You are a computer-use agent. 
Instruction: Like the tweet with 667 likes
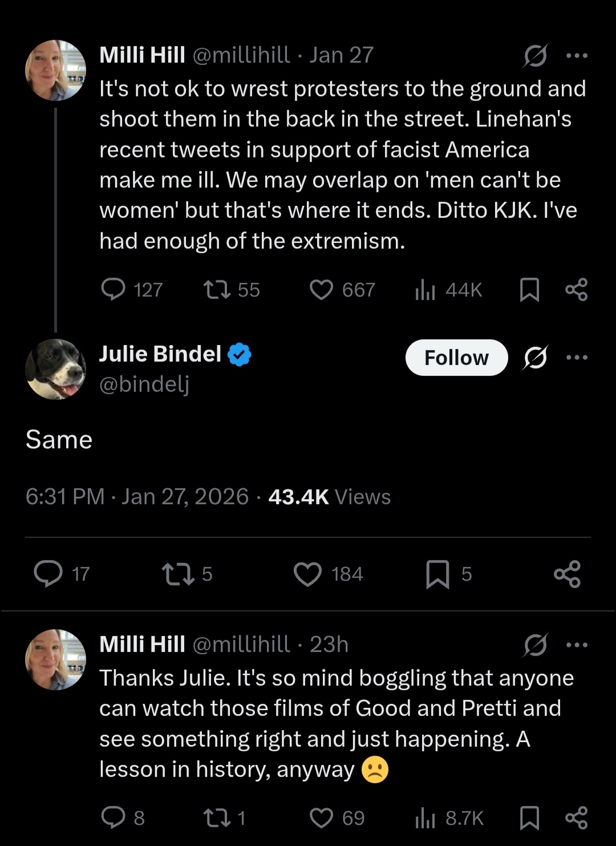point(321,289)
